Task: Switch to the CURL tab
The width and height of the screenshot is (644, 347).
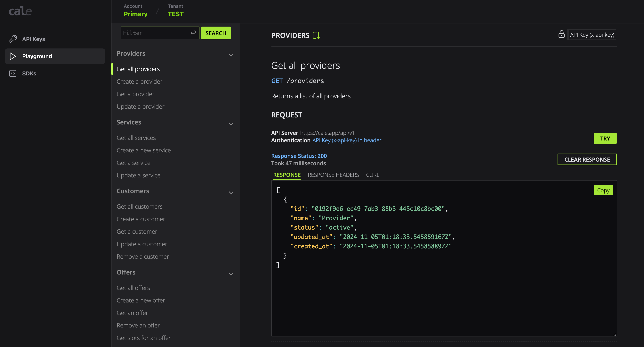Action: (373, 175)
